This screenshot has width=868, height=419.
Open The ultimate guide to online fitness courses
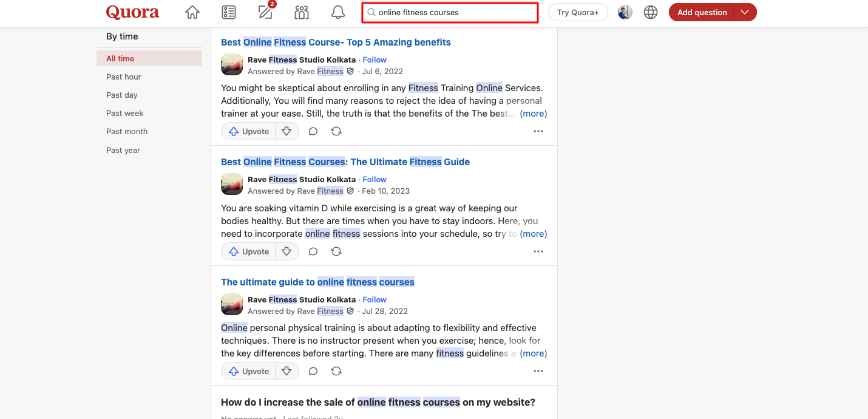pyautogui.click(x=317, y=282)
